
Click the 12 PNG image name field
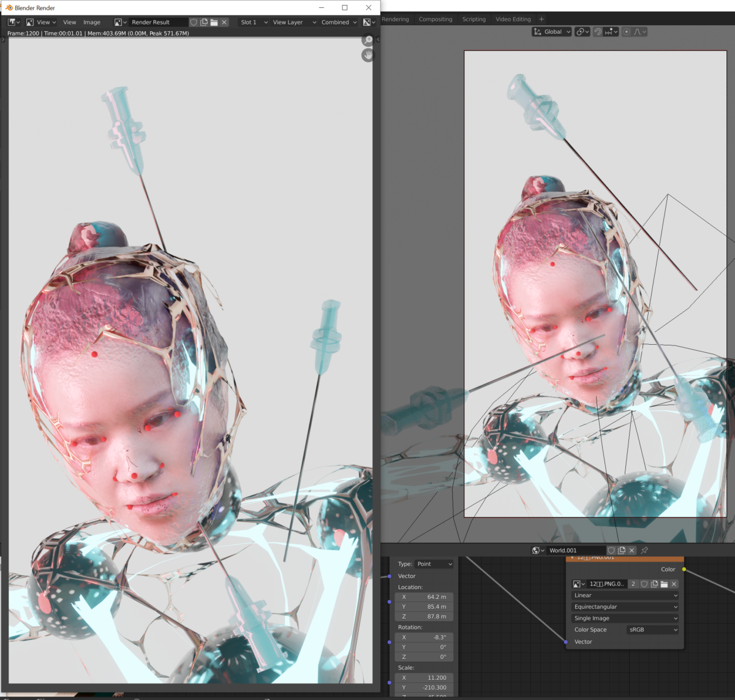point(607,584)
